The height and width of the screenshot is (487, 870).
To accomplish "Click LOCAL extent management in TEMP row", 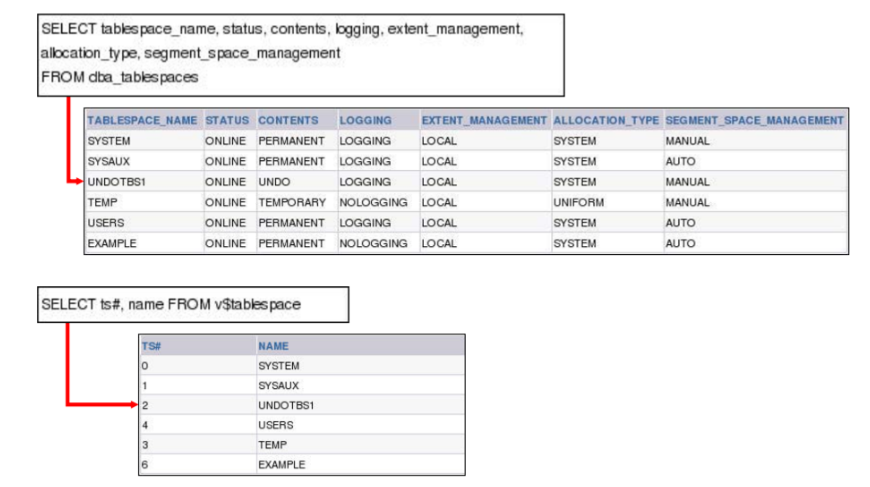I will click(439, 202).
